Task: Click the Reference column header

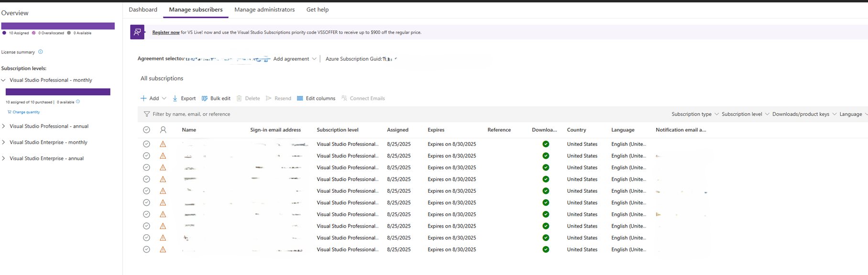Action: (x=499, y=130)
